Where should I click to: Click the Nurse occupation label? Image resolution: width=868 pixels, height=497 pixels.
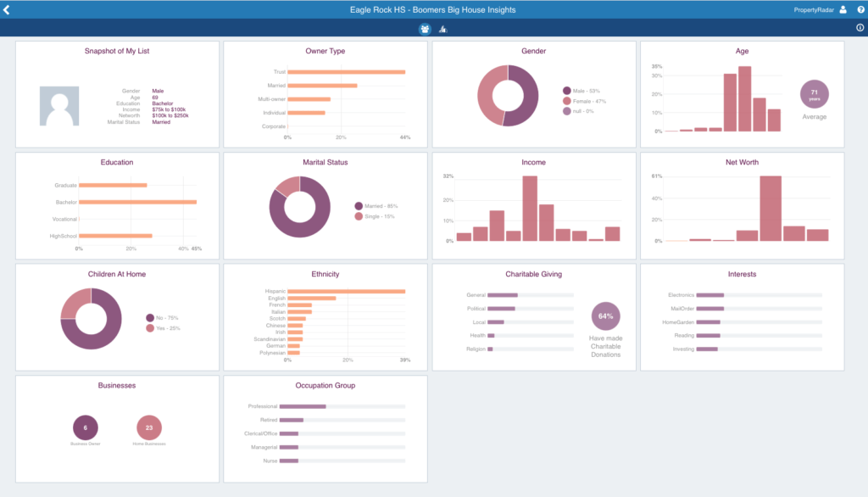(x=270, y=461)
